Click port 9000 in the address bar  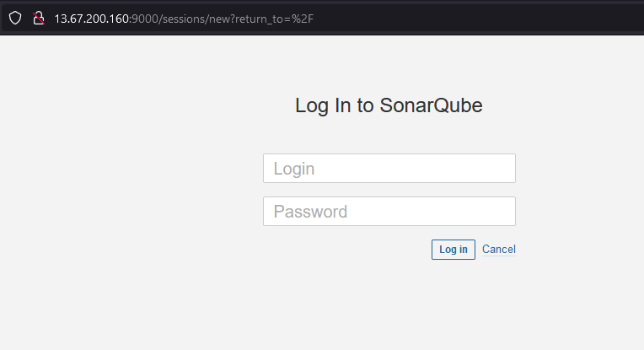145,18
